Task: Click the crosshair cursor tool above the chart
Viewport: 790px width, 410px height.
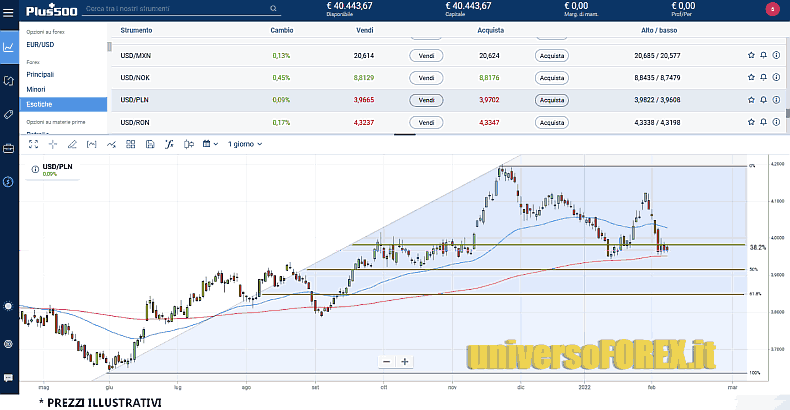Action: [x=51, y=144]
